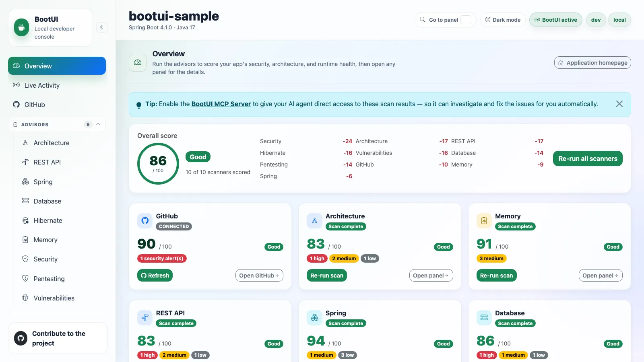Click the Hibernate score row in breakdown

[x=306, y=153]
